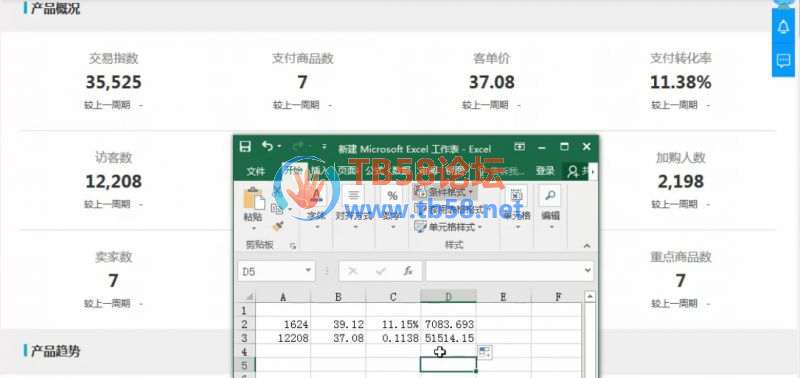Open Ribbon Display Options icon

point(519,147)
